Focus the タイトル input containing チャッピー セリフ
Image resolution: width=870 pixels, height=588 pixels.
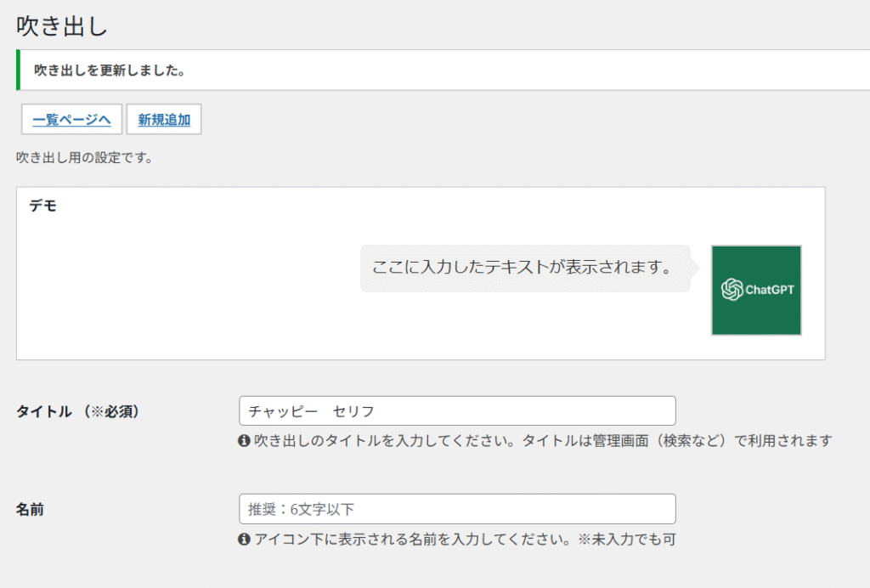[457, 411]
